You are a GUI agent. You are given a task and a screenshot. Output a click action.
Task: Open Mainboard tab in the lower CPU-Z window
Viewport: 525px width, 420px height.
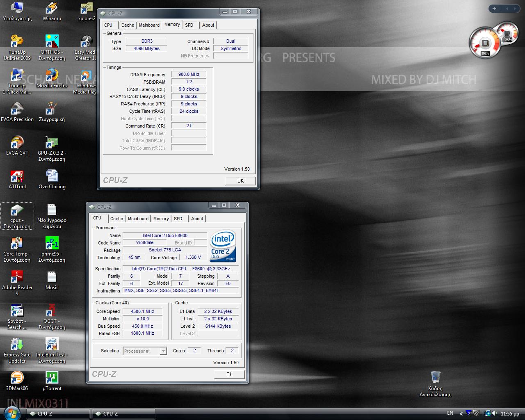click(x=138, y=219)
